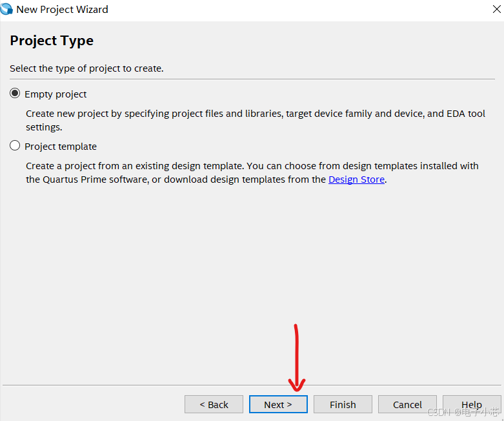Click the "Empty project" option label
Viewport: 504px width, 421px height.
[55, 94]
